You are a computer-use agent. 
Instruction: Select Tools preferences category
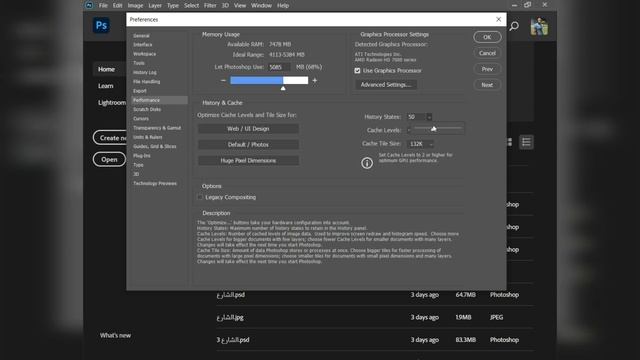coord(139,63)
